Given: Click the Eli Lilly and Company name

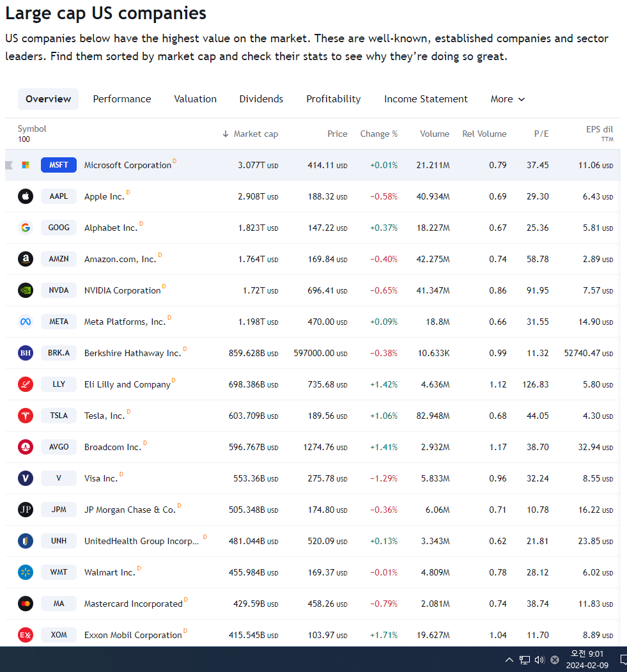Looking at the screenshot, I should [127, 384].
